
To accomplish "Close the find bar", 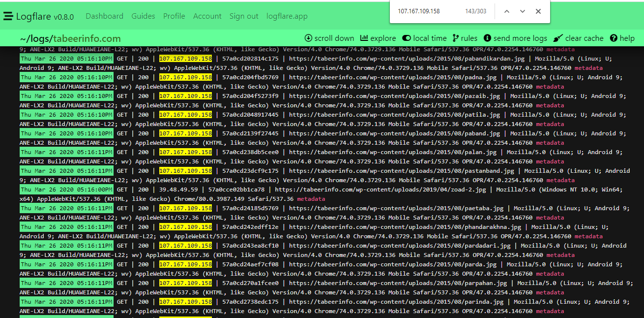I will coord(538,11).
